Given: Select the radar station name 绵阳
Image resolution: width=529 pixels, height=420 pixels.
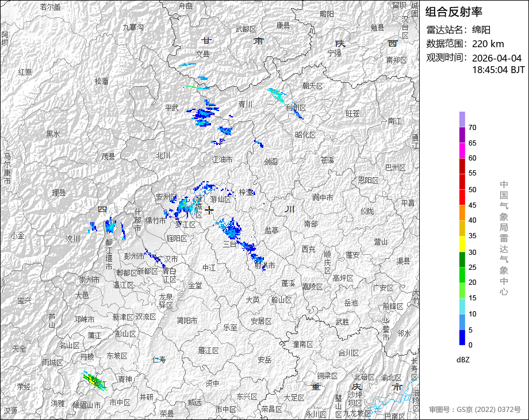Looking at the screenshot, I should click(481, 30).
